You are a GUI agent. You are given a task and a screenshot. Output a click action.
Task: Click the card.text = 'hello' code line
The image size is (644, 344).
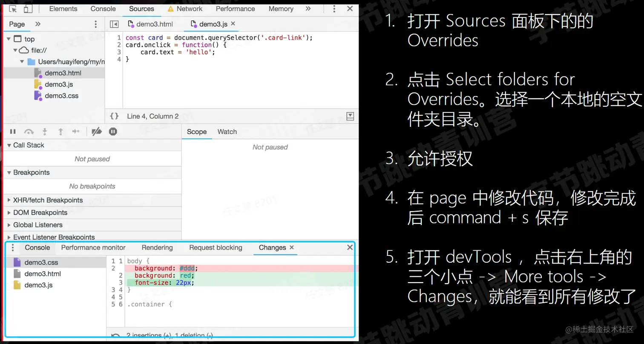(178, 52)
